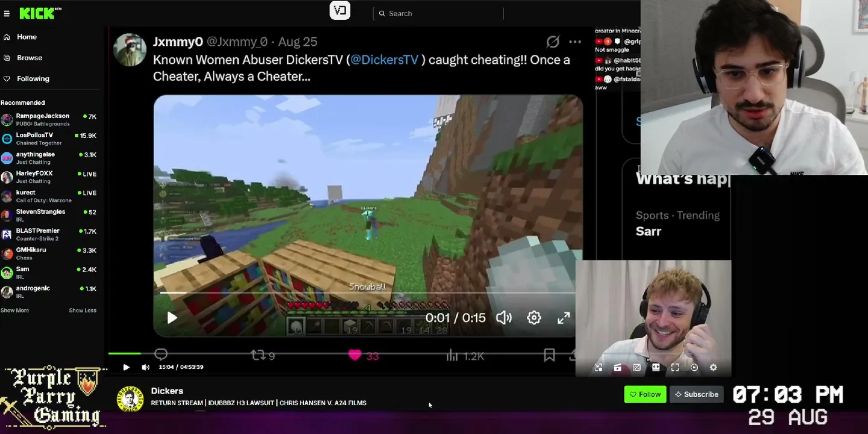This screenshot has height=434, width=868.
Task: Toggle the tweet bookmark icon
Action: click(549, 356)
